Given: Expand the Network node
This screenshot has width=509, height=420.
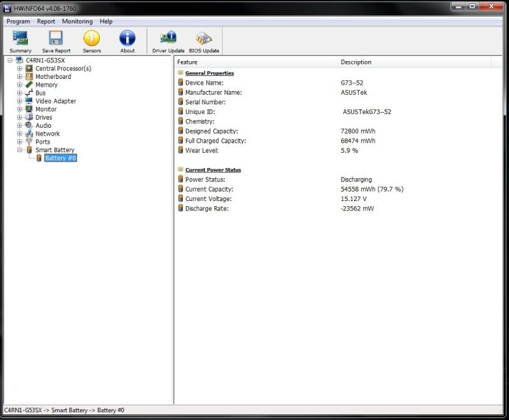Looking at the screenshot, I should [x=20, y=134].
